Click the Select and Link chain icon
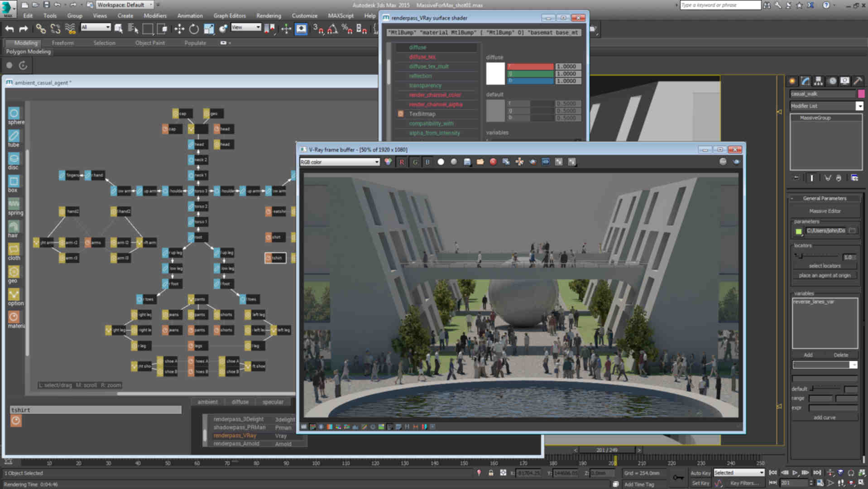 (41, 29)
